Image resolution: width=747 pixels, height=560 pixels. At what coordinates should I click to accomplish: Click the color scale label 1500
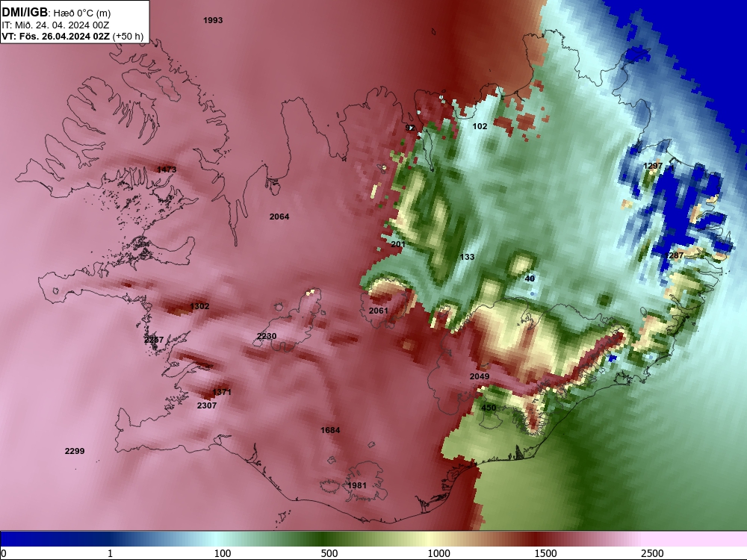(x=545, y=553)
